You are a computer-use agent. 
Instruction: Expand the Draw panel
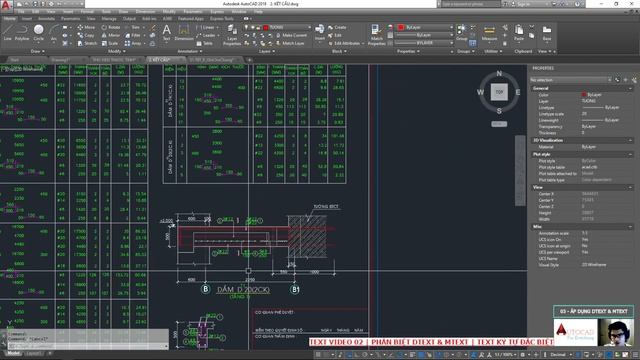38,51
